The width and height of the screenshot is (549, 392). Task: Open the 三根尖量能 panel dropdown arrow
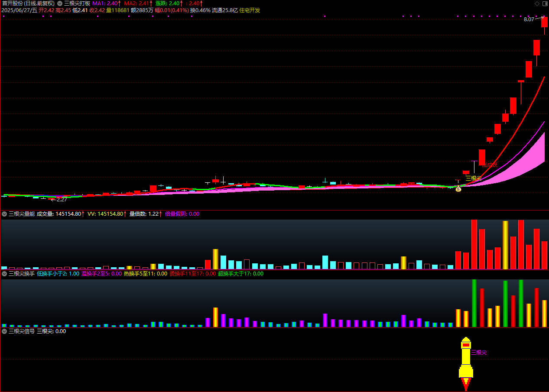(4, 214)
